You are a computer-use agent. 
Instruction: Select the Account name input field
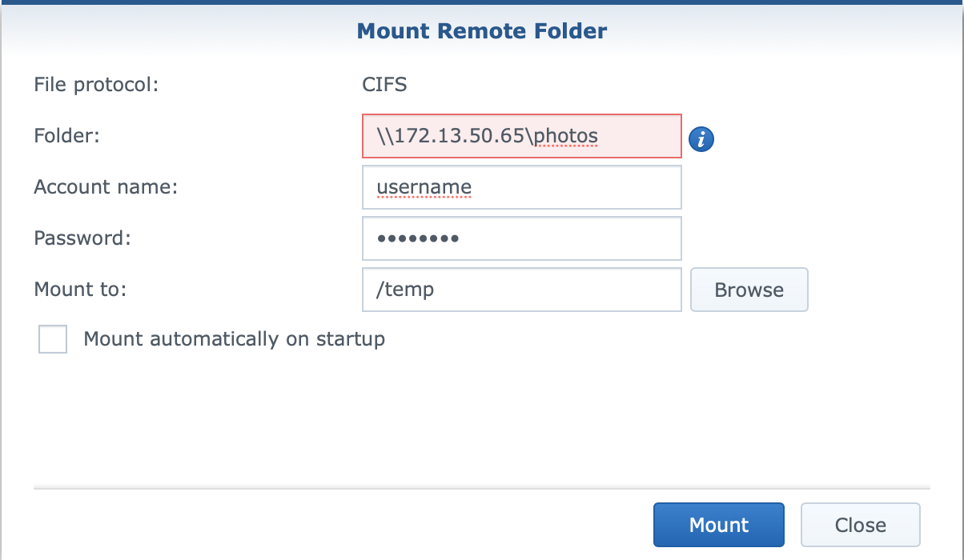pyautogui.click(x=522, y=187)
